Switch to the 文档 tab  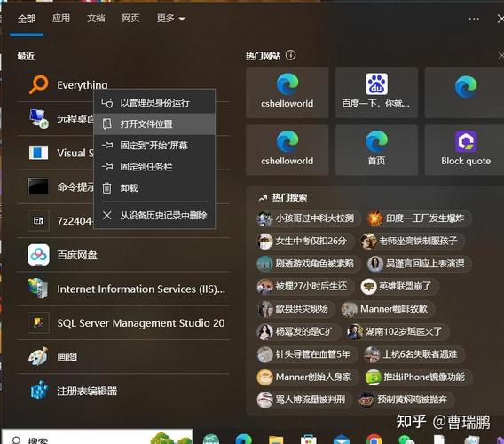click(96, 19)
